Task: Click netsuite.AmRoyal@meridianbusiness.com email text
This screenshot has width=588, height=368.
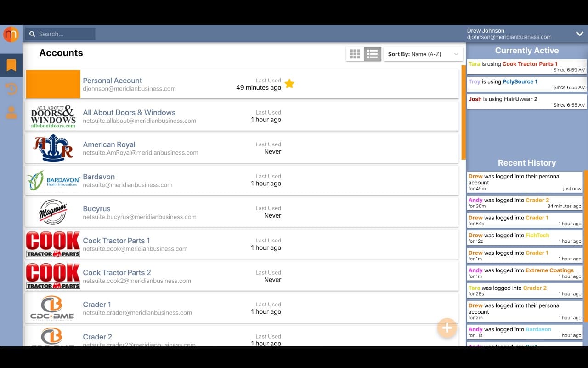Action: click(141, 153)
